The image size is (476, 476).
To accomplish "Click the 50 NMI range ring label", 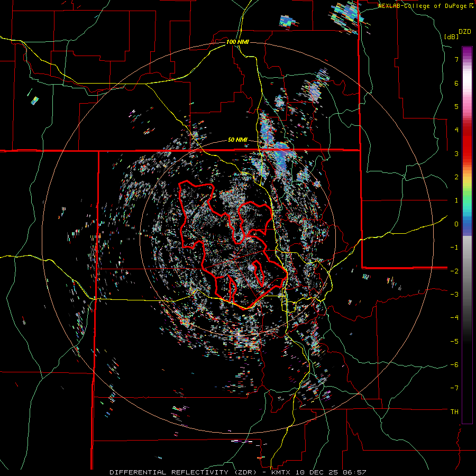I will pyautogui.click(x=237, y=140).
